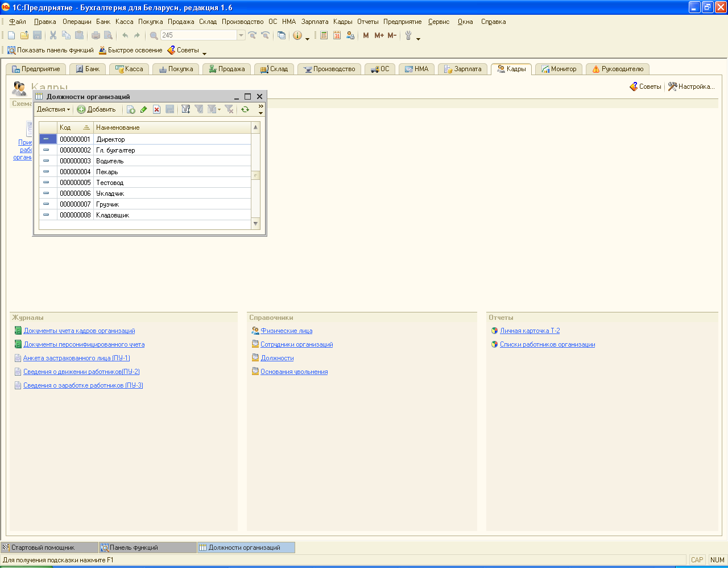
Task: Expand the Действия dropdown menu
Action: pyautogui.click(x=53, y=109)
